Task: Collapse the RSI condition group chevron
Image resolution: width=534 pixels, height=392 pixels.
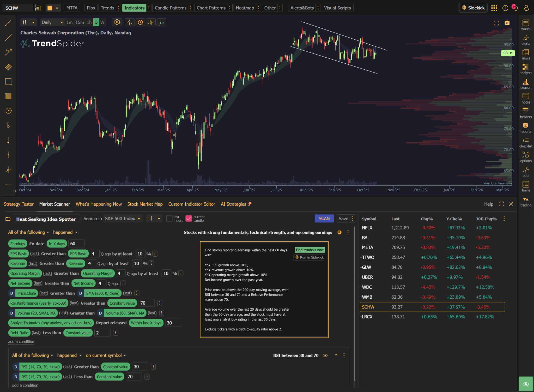Action: tap(336, 355)
